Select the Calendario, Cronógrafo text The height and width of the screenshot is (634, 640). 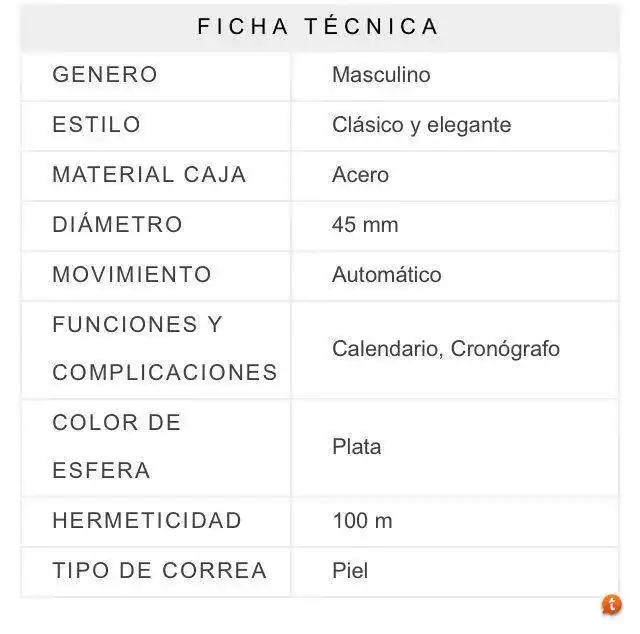(x=446, y=349)
